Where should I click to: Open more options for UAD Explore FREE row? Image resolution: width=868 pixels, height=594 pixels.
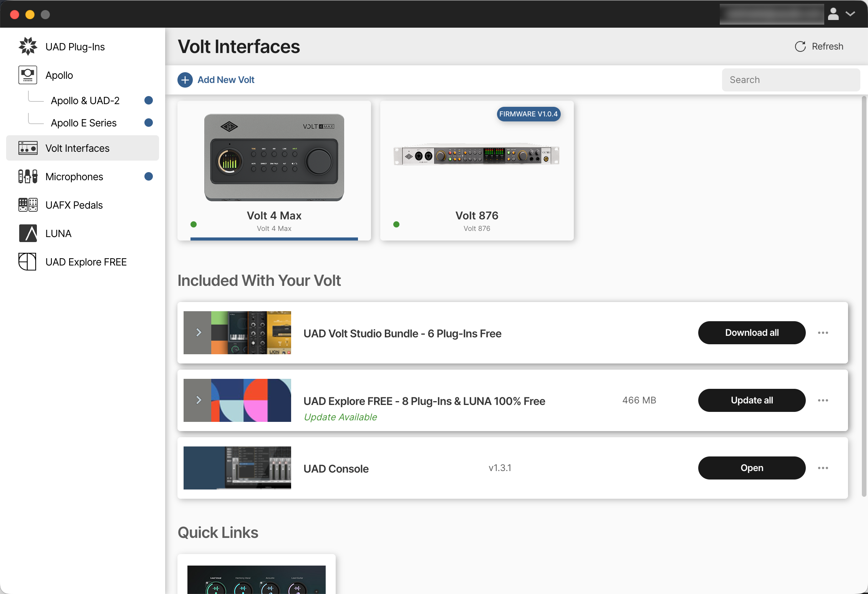click(x=823, y=400)
